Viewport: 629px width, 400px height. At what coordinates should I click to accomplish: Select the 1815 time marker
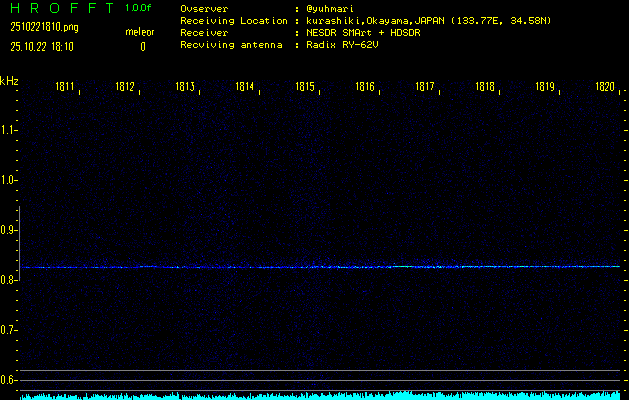[x=305, y=88]
